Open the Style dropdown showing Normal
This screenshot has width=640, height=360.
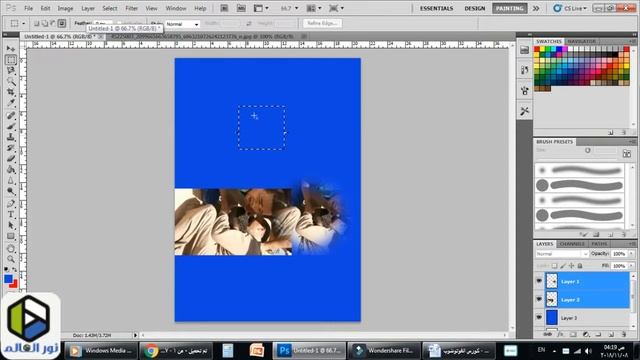(182, 24)
